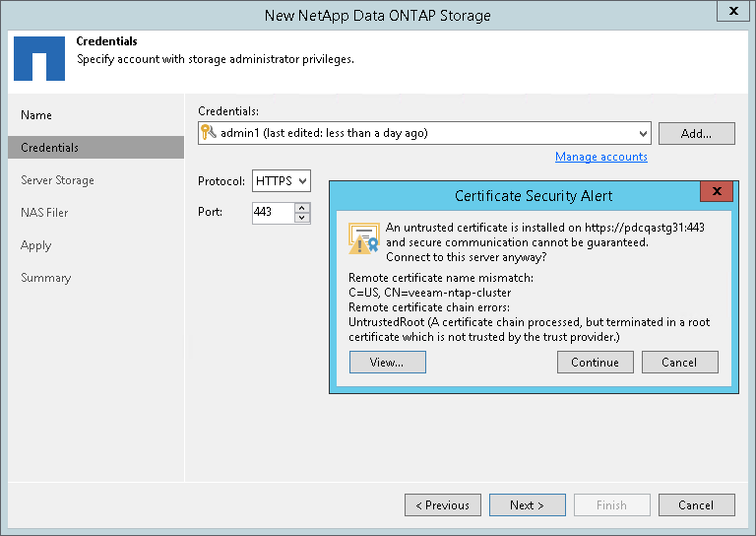This screenshot has width=756, height=536.
Task: Go to the Name wizard step
Action: point(36,115)
